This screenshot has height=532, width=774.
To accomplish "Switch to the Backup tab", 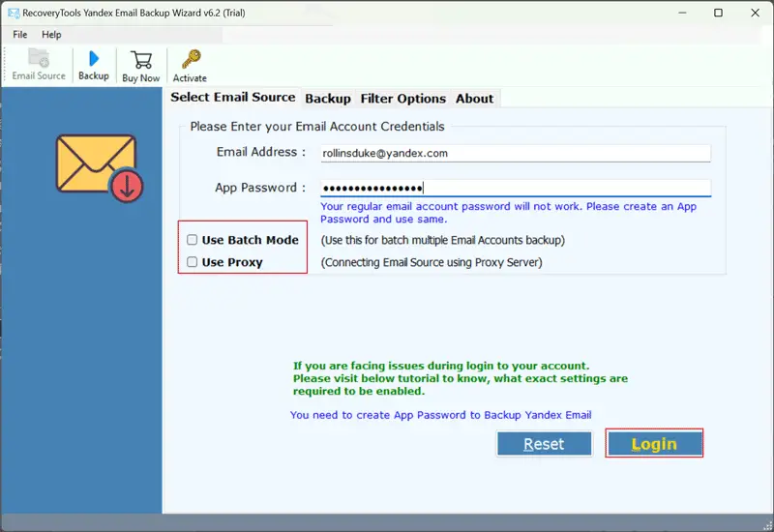I will click(328, 99).
